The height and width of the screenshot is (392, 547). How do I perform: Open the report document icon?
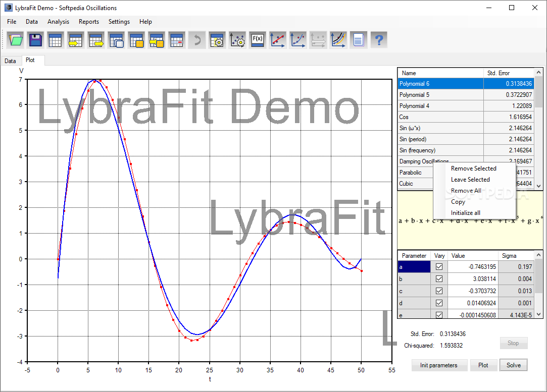359,40
